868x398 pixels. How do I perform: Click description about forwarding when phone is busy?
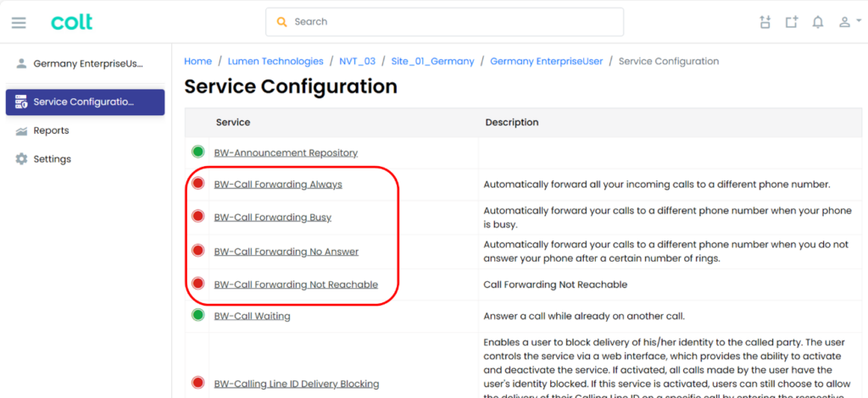666,218
